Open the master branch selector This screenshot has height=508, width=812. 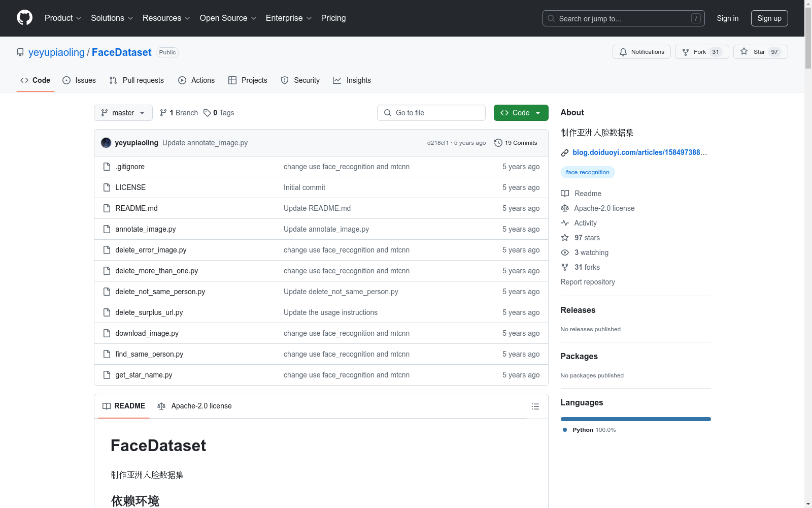click(123, 113)
